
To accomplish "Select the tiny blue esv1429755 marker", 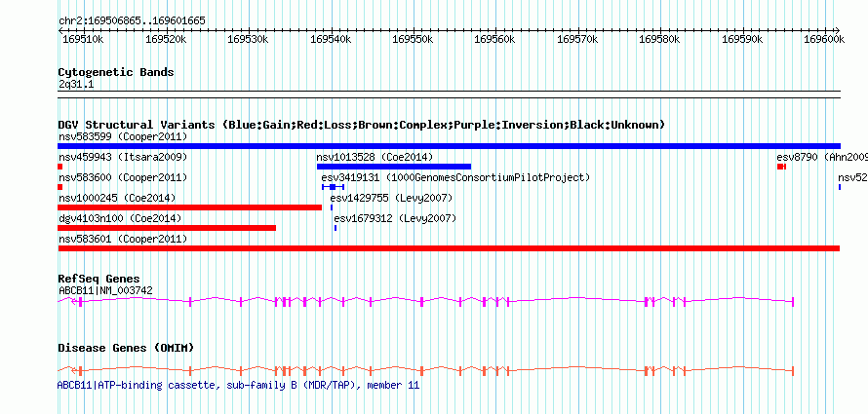I will click(x=332, y=207).
